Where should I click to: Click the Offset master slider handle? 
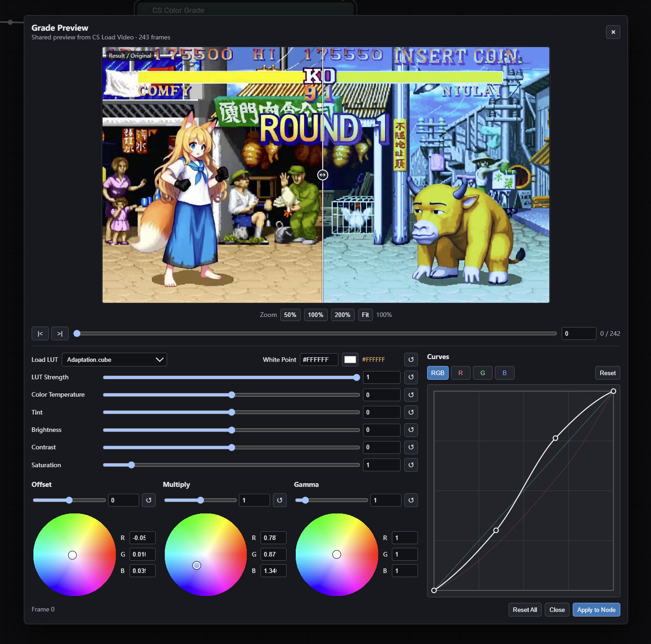pos(69,500)
